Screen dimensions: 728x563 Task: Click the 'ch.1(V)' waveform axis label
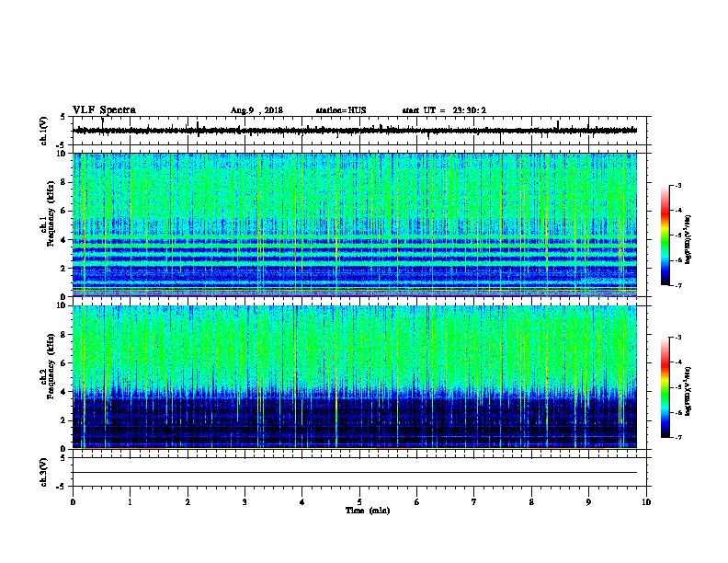point(43,131)
